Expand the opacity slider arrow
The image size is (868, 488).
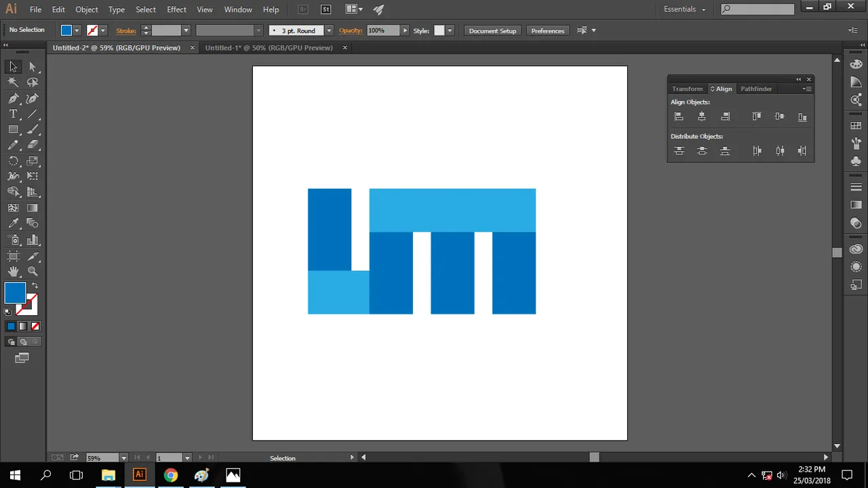pyautogui.click(x=405, y=30)
